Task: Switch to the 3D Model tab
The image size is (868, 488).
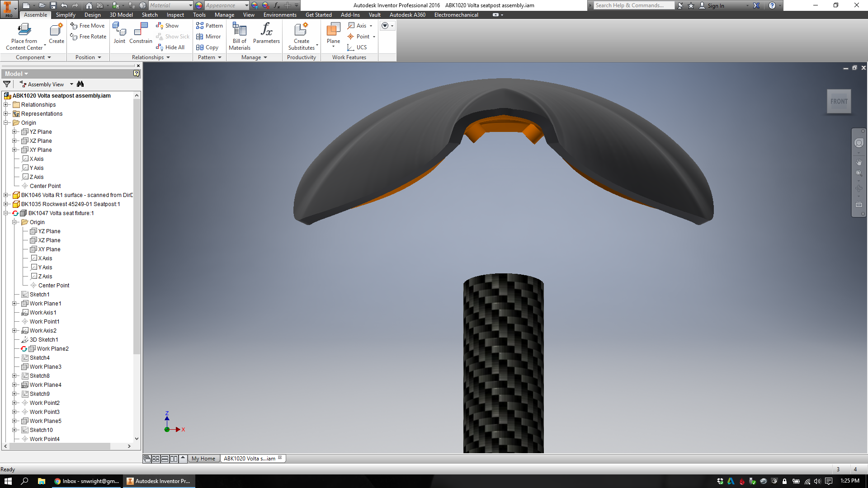Action: [121, 15]
